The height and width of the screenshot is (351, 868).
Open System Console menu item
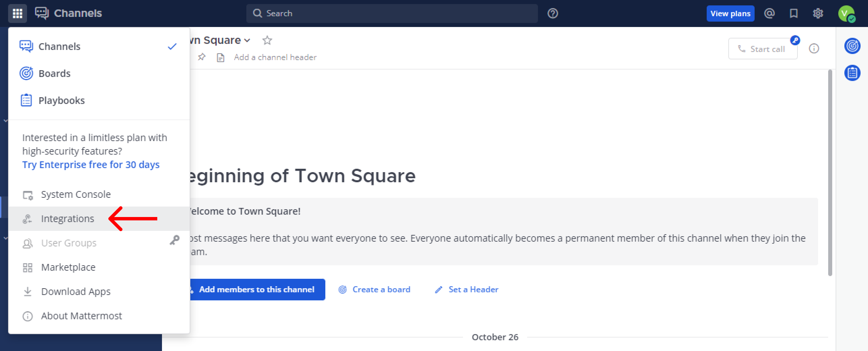(x=99, y=194)
